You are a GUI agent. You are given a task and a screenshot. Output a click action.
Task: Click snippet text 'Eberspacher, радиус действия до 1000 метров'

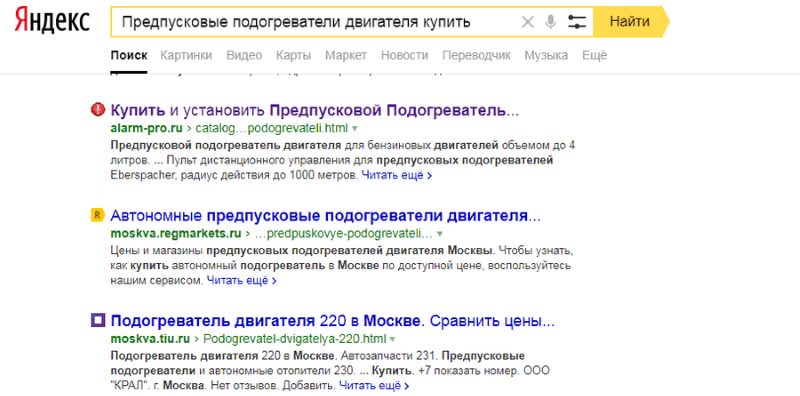point(234,176)
